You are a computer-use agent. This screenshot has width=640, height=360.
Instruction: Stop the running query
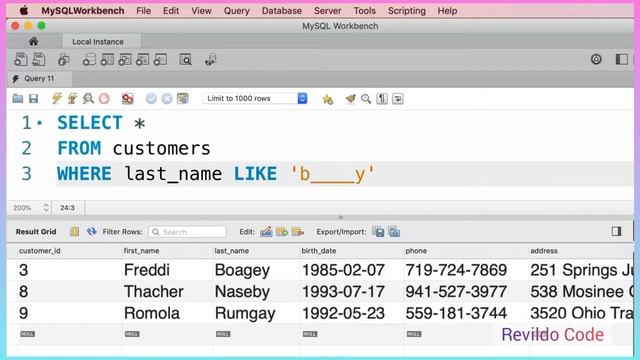point(104,98)
